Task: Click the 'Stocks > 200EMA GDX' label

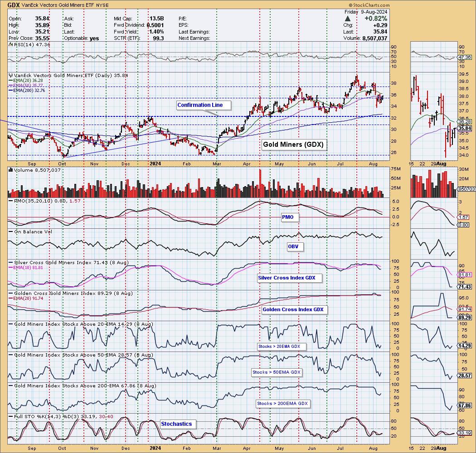Action: click(x=282, y=403)
